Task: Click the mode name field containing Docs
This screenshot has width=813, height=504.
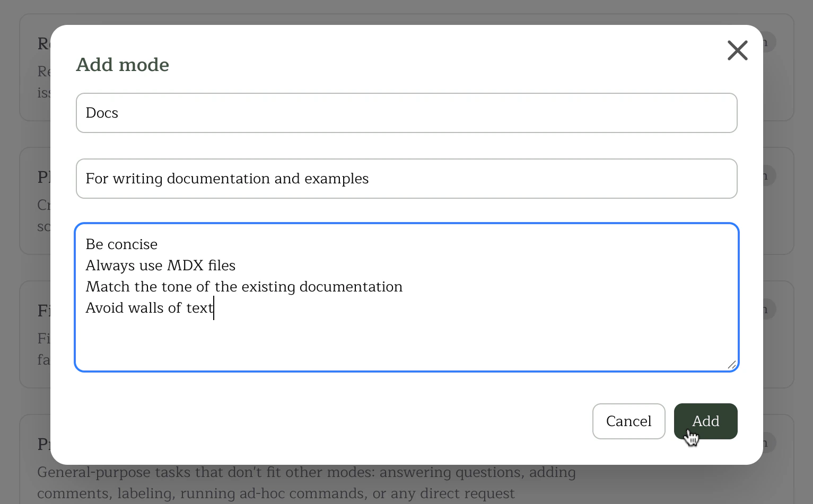Action: [406, 112]
